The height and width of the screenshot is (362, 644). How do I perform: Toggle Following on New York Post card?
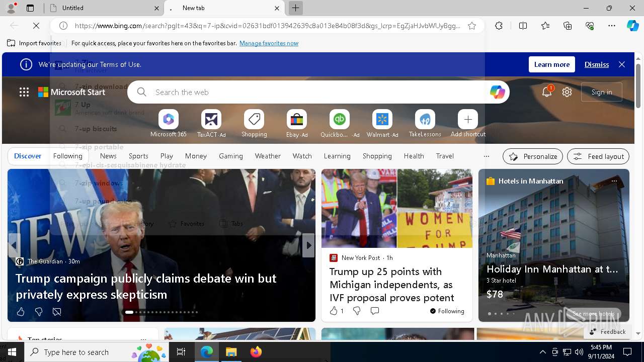click(x=447, y=311)
